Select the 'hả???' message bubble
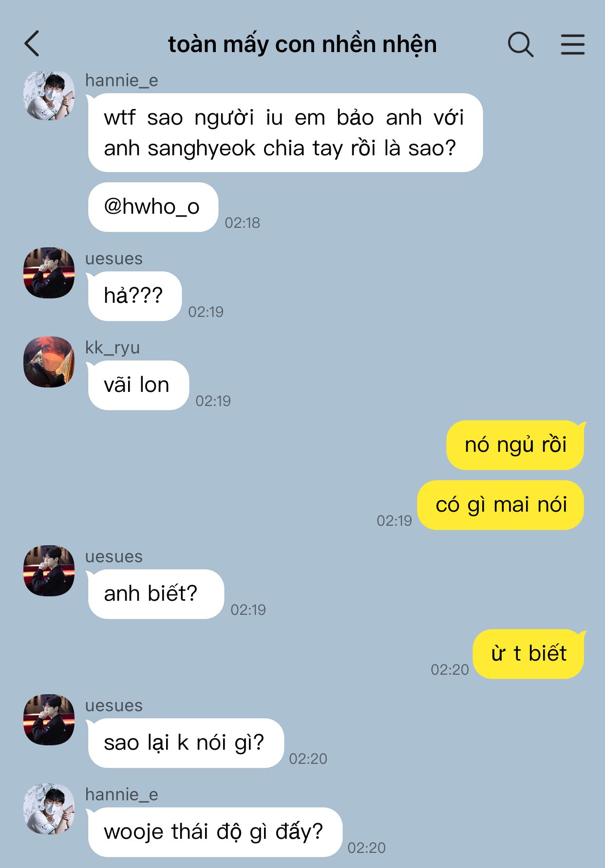Image resolution: width=605 pixels, height=868 pixels. pyautogui.click(x=134, y=296)
